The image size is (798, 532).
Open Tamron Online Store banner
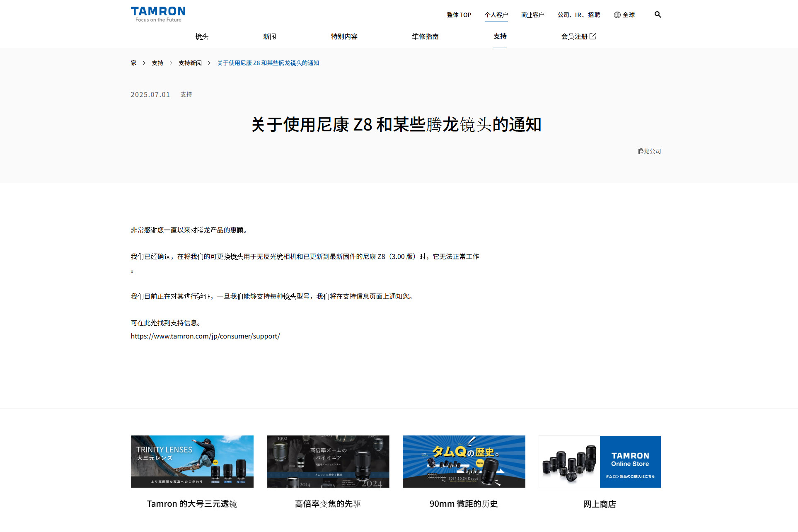(x=600, y=461)
